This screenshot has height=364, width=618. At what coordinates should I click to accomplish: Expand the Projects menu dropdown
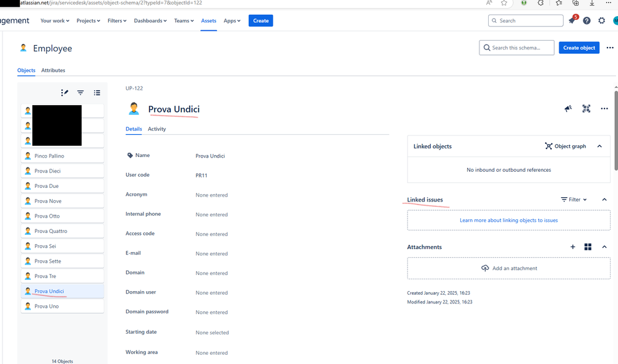pos(88,20)
